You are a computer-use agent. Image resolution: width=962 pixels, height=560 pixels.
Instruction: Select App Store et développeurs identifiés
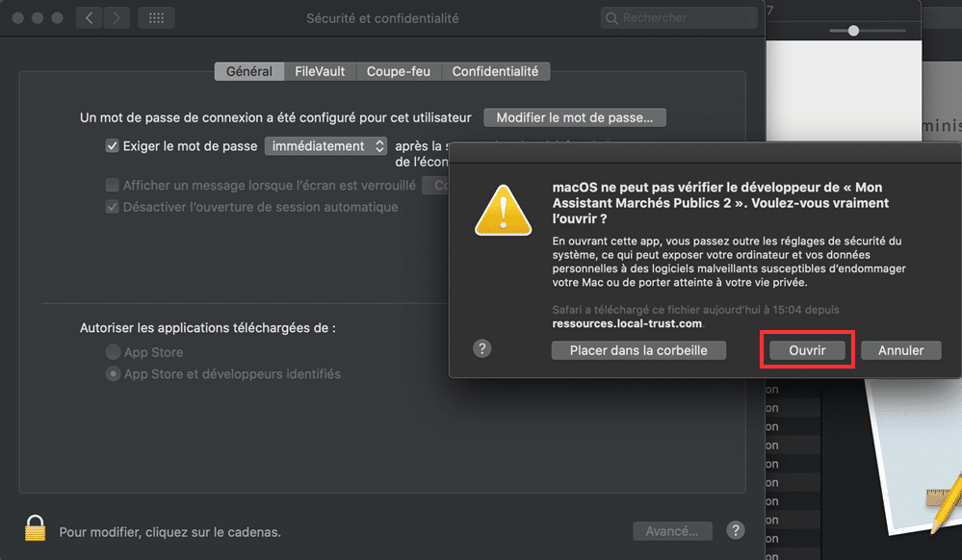coord(113,373)
